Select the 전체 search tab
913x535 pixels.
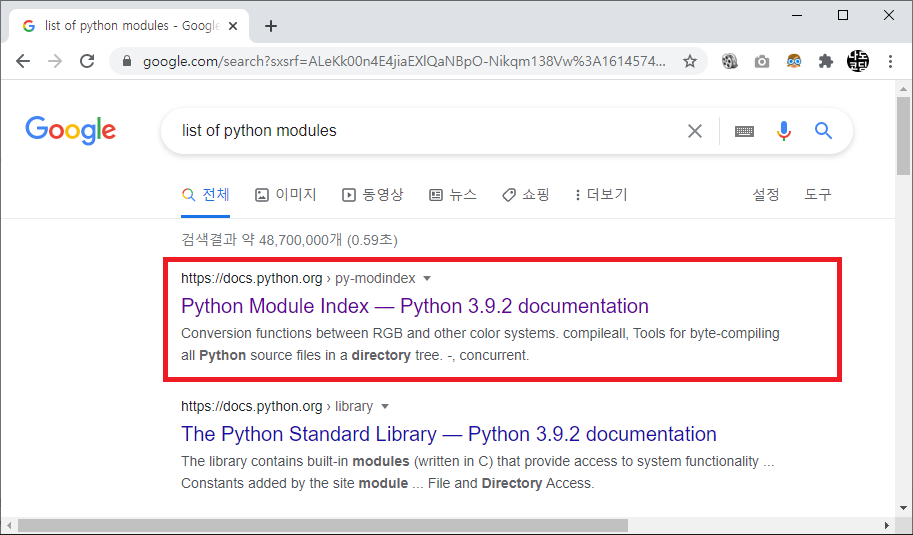(x=206, y=194)
